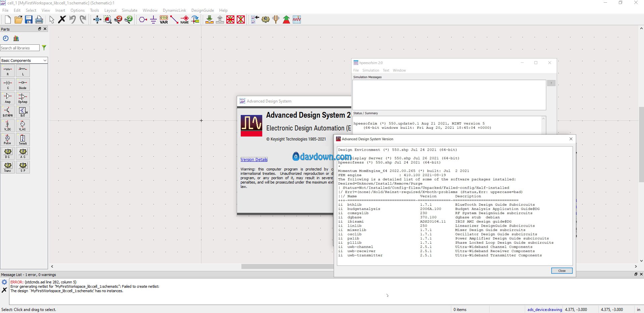This screenshot has height=313, width=644.
Task: Close the Parts panel
Action: click(x=45, y=29)
